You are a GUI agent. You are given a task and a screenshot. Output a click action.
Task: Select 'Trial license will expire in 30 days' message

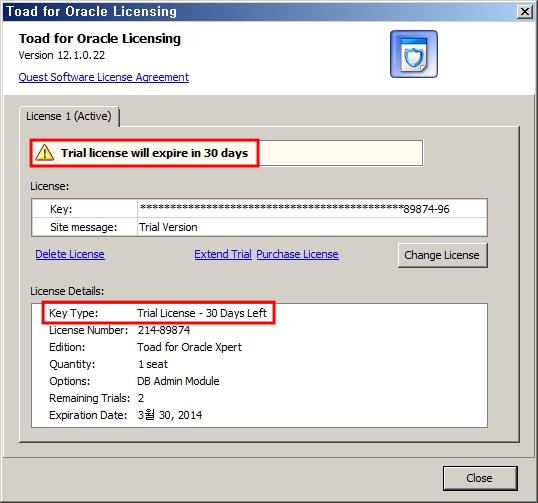154,153
